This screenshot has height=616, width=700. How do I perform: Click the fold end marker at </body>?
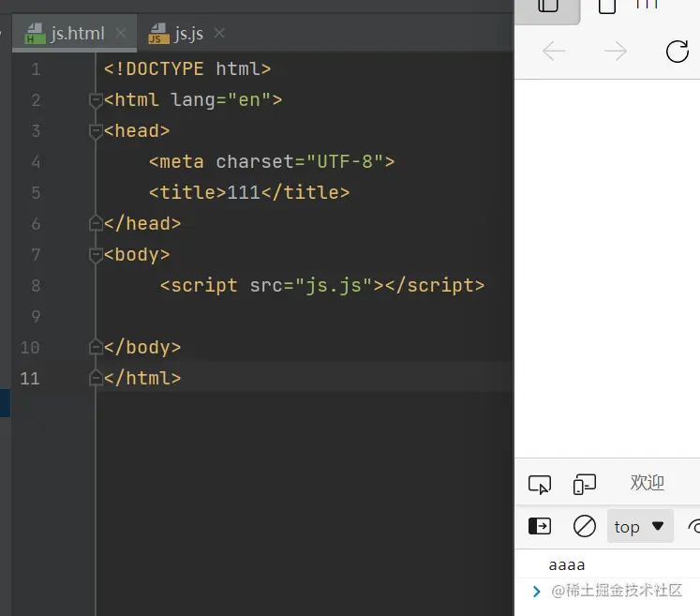click(x=96, y=347)
